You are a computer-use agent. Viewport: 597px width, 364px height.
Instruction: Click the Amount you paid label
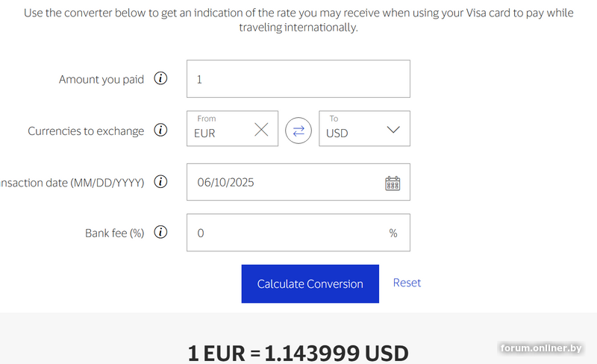[x=101, y=79]
